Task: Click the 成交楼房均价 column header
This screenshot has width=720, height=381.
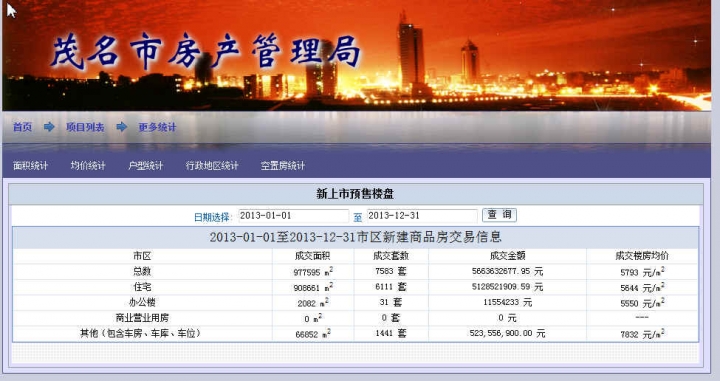Action: tap(642, 256)
